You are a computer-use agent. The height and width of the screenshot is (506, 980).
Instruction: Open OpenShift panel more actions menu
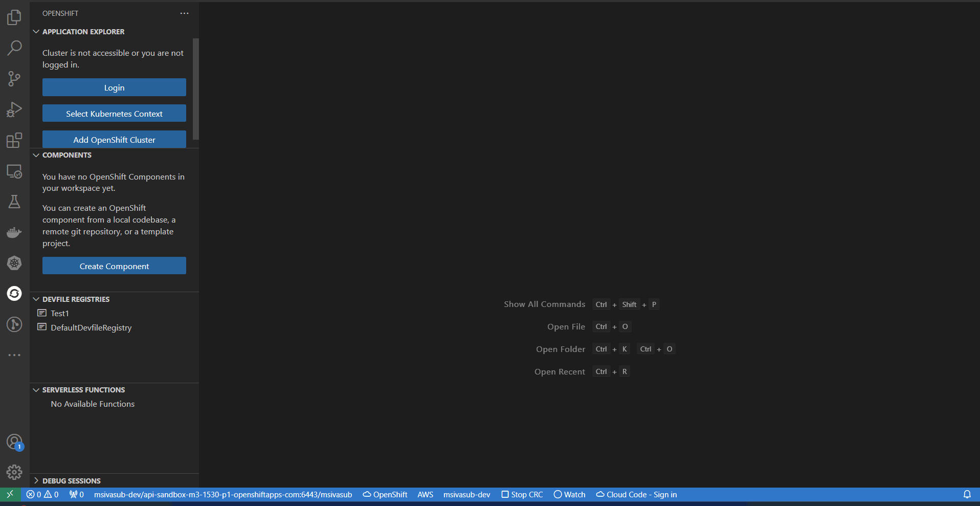[x=184, y=13]
